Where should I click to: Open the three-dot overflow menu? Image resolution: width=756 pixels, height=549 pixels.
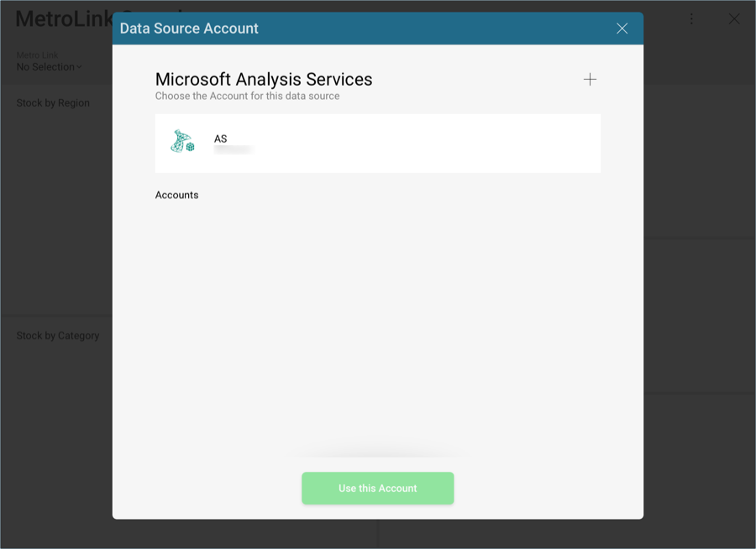(x=691, y=18)
